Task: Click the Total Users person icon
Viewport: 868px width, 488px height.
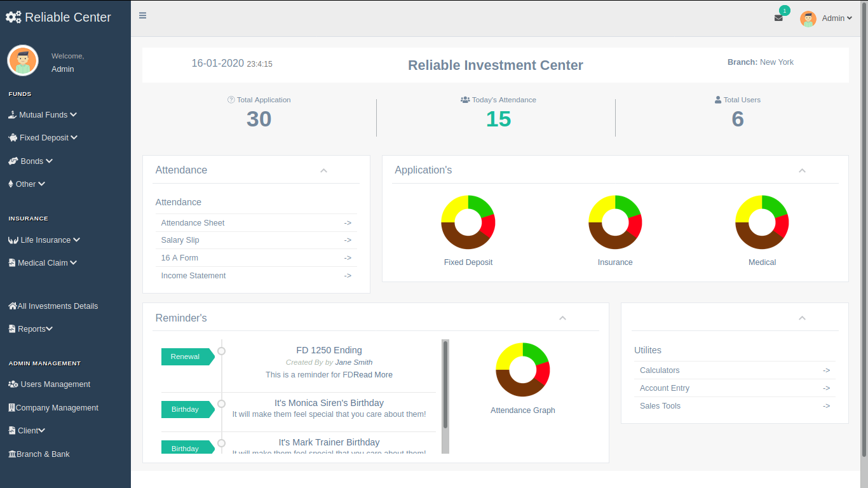Action: click(718, 100)
